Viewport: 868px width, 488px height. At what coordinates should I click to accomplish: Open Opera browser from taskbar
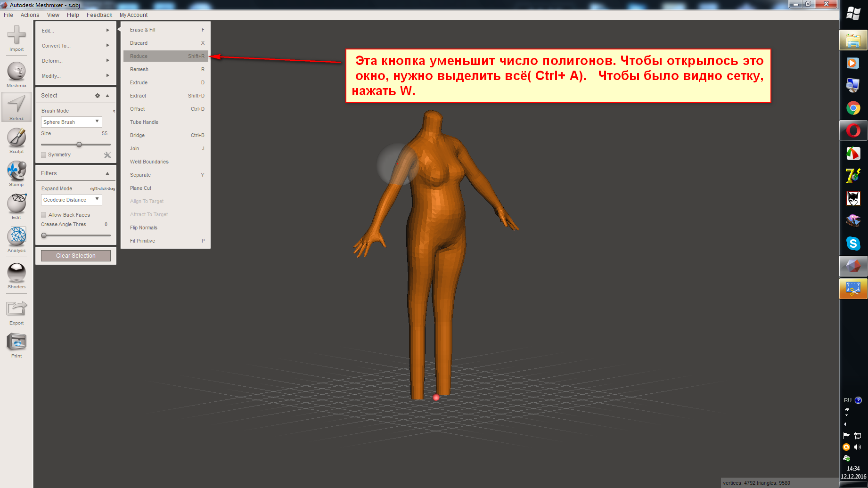coord(853,130)
